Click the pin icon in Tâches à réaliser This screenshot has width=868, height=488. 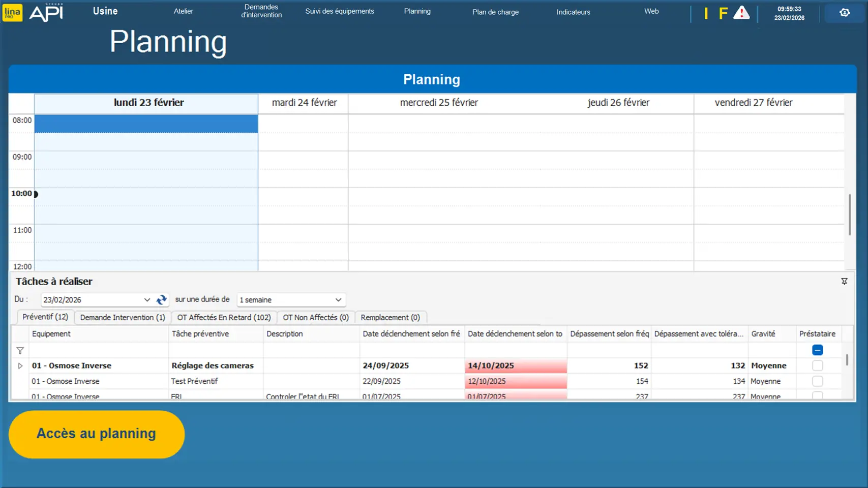click(844, 281)
